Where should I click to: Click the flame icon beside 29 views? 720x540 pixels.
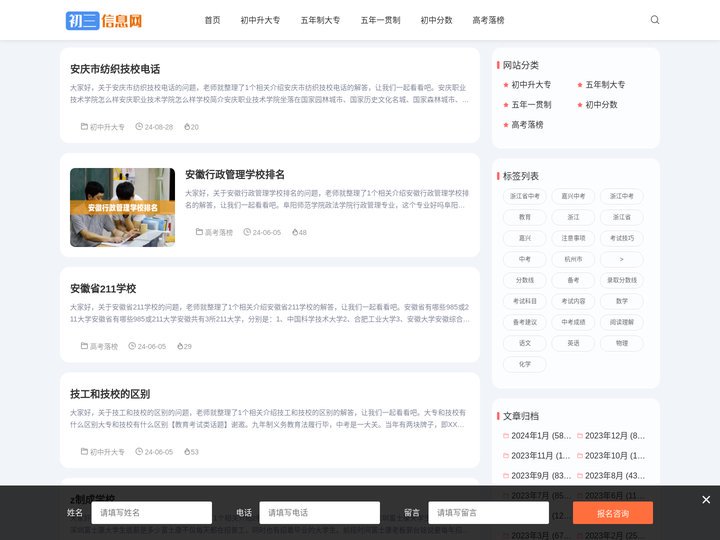[x=180, y=346]
